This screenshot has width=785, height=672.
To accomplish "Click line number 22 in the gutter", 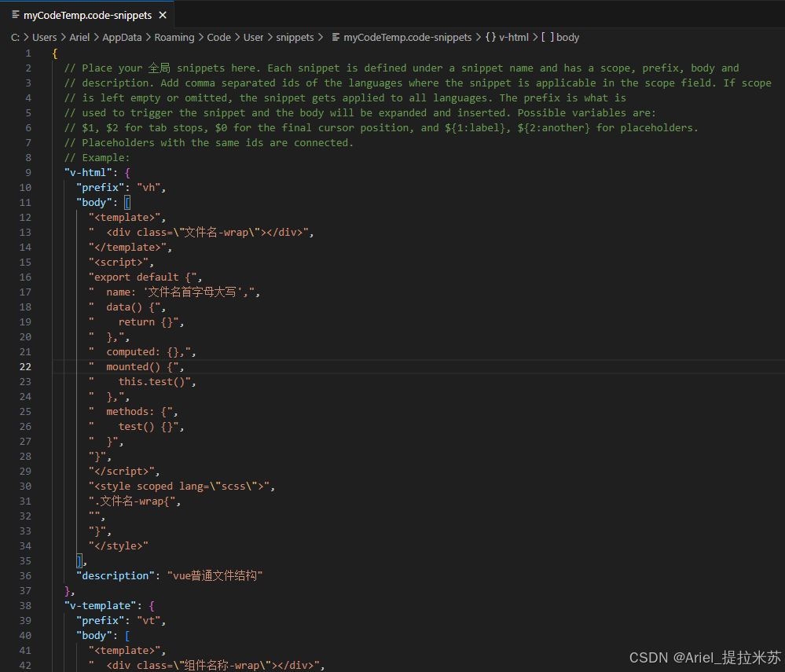I will (25, 367).
